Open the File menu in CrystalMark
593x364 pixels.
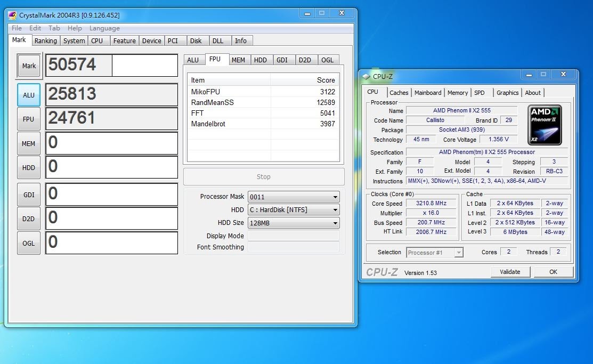pos(17,28)
